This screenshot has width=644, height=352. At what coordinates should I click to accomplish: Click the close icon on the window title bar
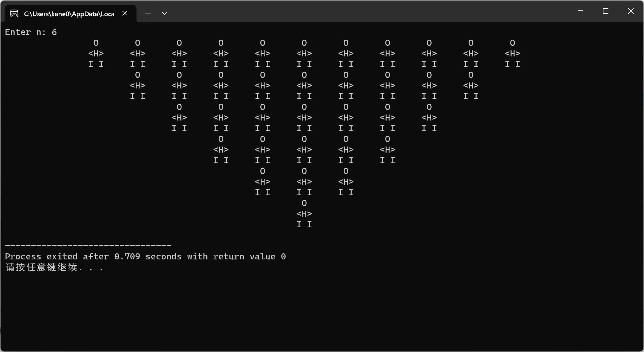point(631,11)
